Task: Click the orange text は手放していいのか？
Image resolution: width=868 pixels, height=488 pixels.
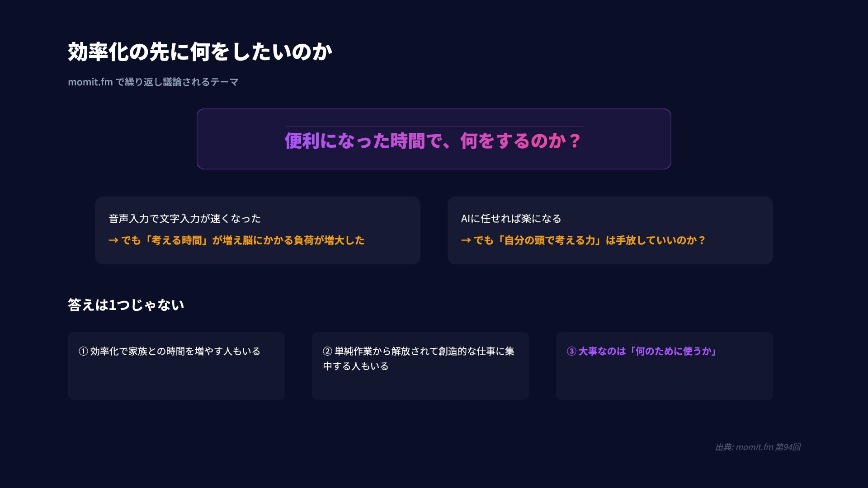Action: point(656,240)
